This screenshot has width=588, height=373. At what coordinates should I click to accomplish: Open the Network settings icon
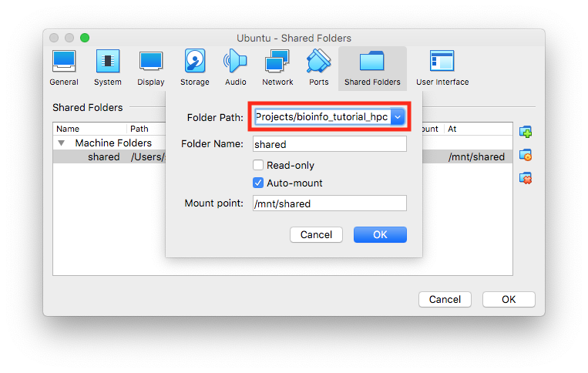pos(277,61)
